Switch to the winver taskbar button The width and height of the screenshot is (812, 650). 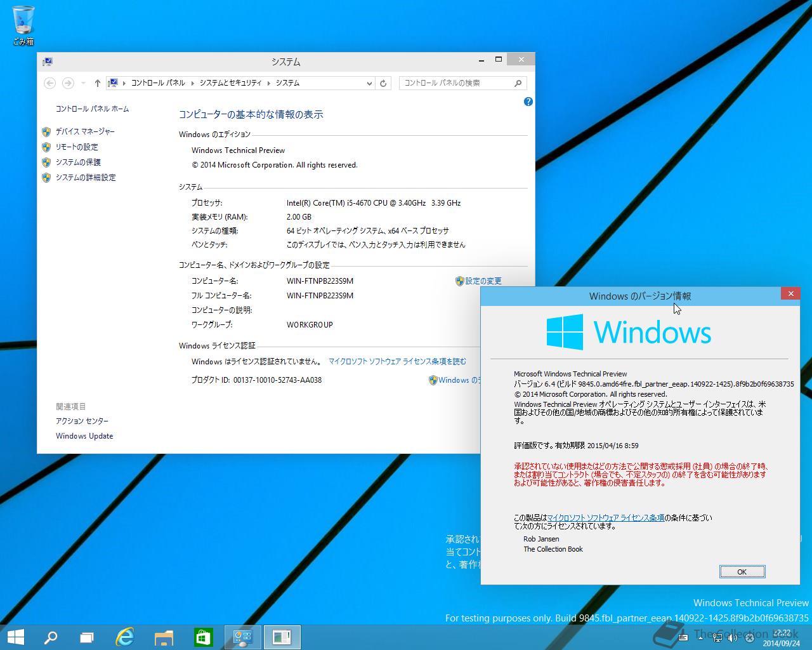(282, 637)
